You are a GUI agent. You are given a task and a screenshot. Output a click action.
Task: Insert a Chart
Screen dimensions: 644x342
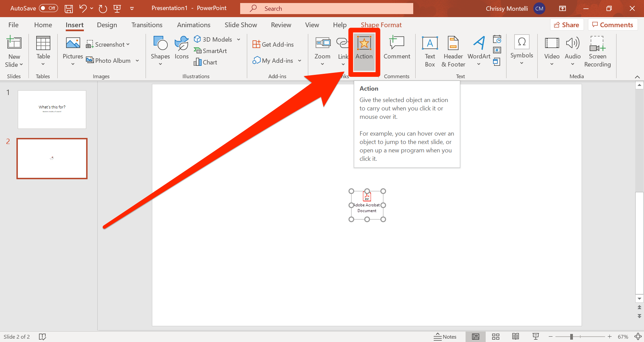pyautogui.click(x=206, y=62)
